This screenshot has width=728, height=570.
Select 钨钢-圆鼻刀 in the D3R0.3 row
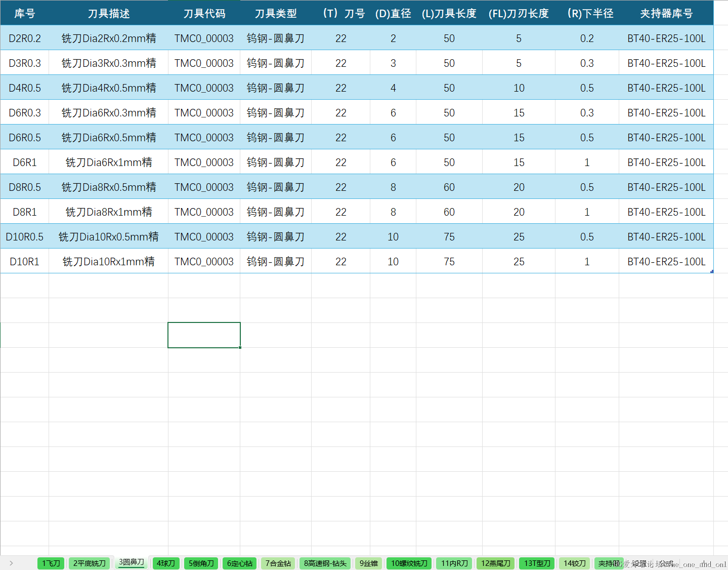(x=276, y=63)
